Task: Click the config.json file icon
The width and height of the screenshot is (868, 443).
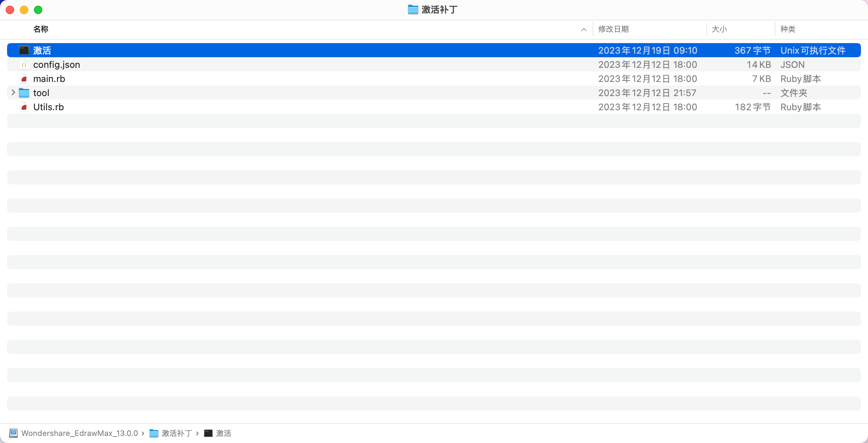Action: [x=24, y=65]
